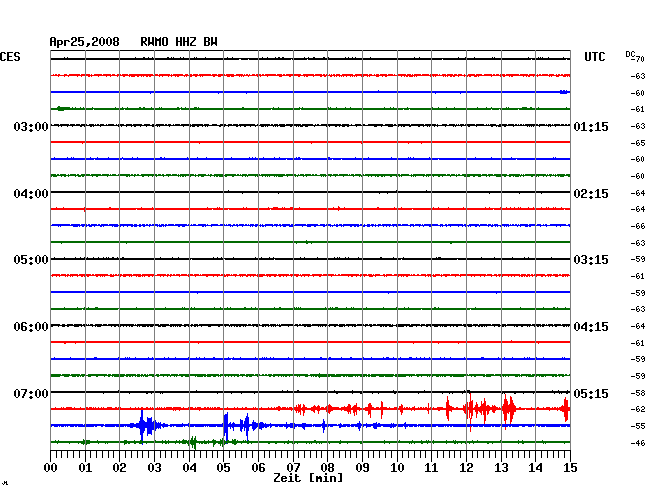Click the UTC time label "03:15"

591,260
